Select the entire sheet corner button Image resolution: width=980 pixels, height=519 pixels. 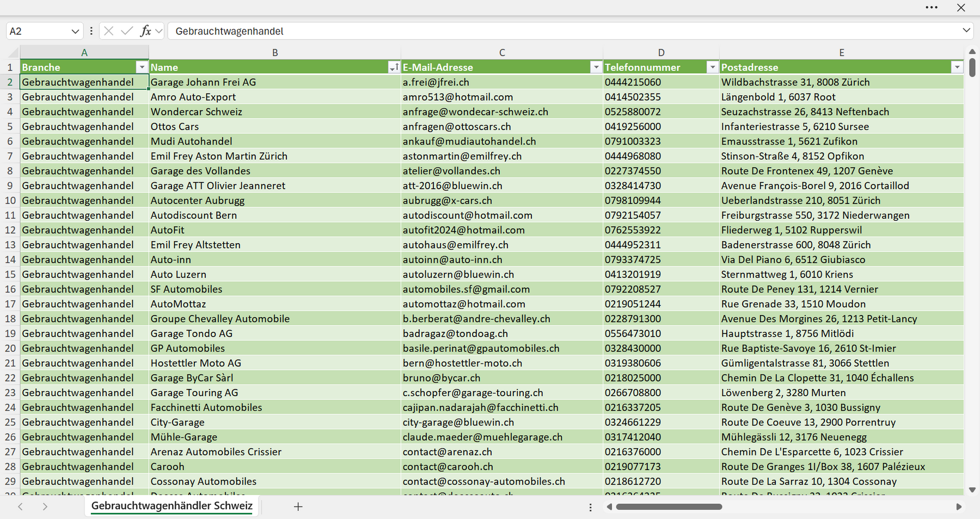pos(10,53)
